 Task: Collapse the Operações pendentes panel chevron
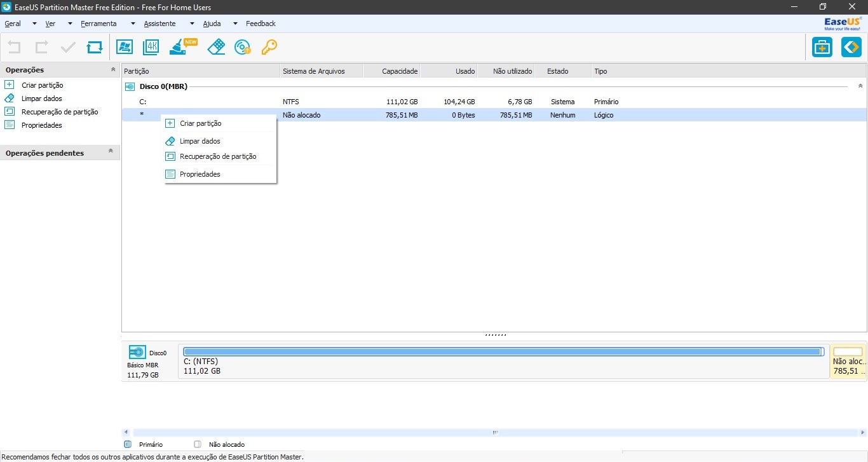click(111, 151)
